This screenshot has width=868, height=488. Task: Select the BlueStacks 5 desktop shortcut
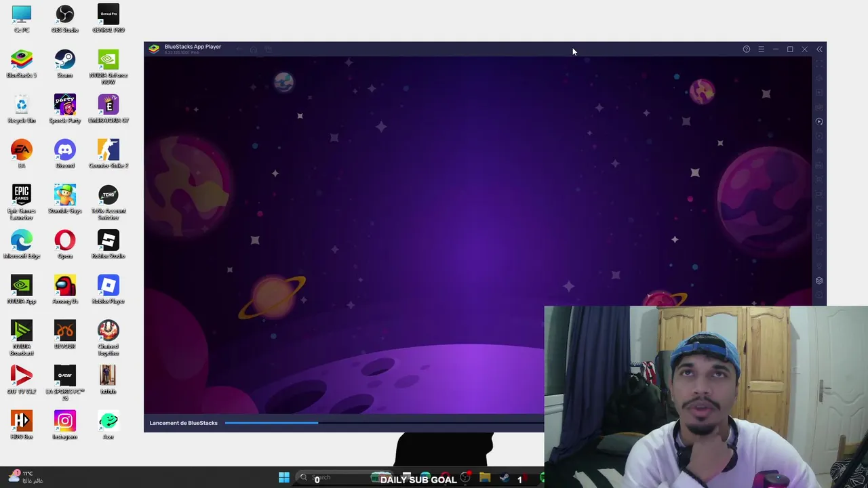pyautogui.click(x=22, y=64)
